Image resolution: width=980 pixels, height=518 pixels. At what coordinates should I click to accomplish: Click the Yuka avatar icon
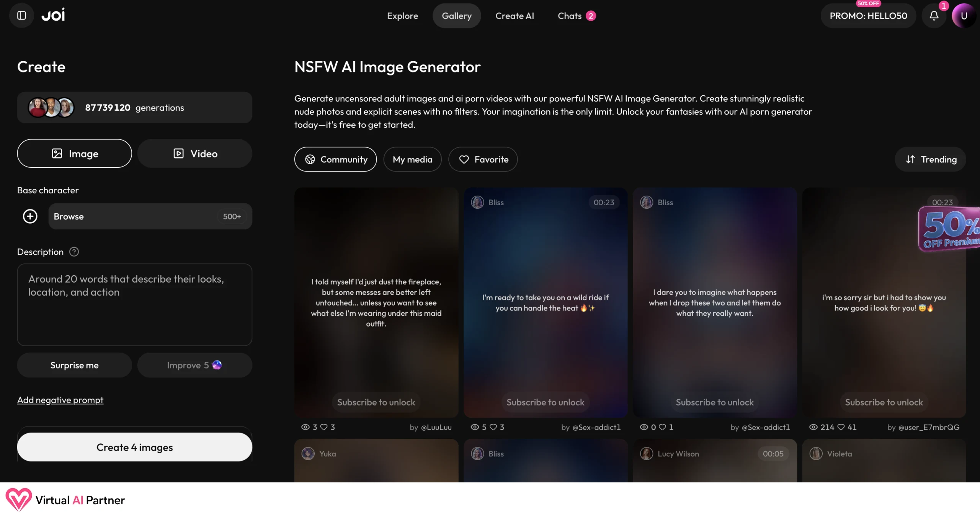point(308,454)
